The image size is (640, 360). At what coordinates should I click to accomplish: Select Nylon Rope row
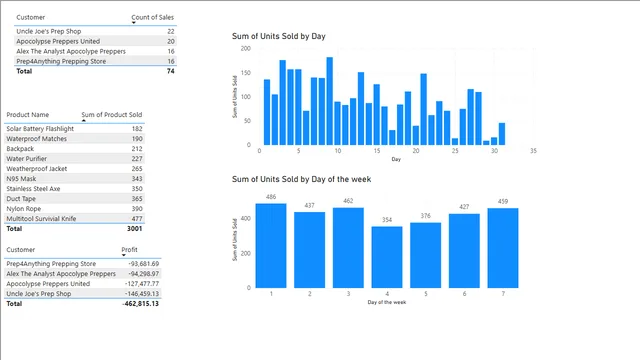[75, 209]
